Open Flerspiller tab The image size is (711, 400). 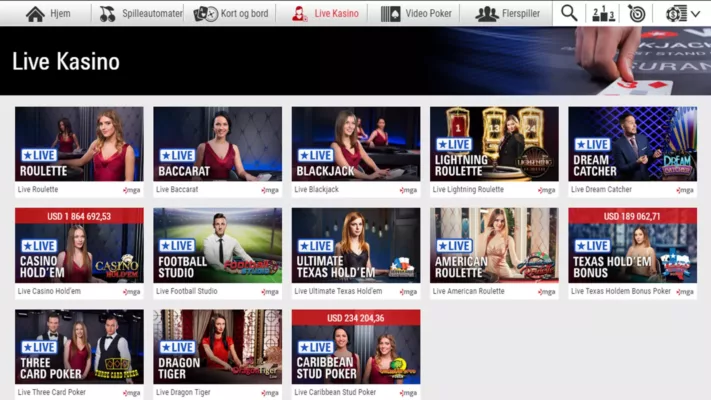(x=507, y=14)
